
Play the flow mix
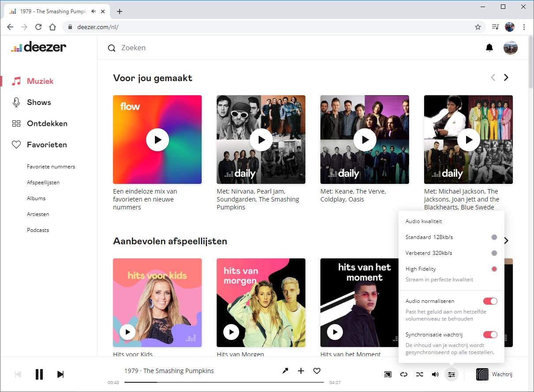pos(158,140)
